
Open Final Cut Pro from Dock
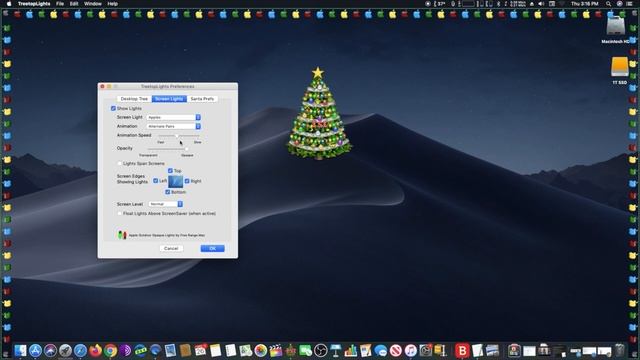(276, 350)
